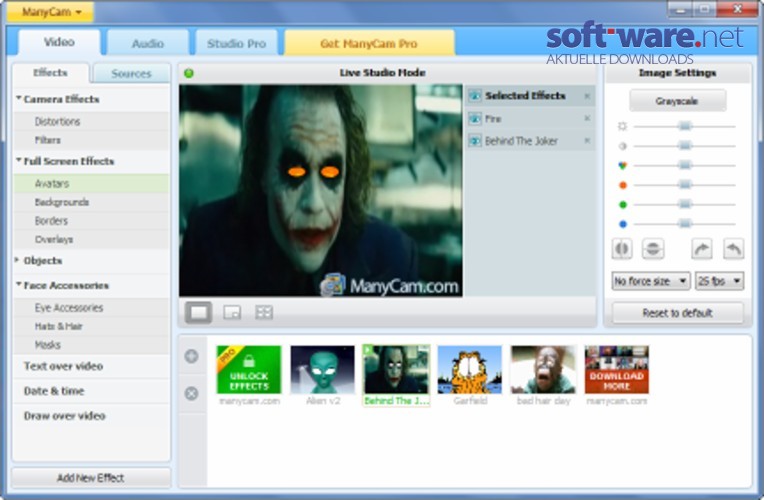
Task: Toggle the green Live Studio Mode indicator
Action: [189, 73]
